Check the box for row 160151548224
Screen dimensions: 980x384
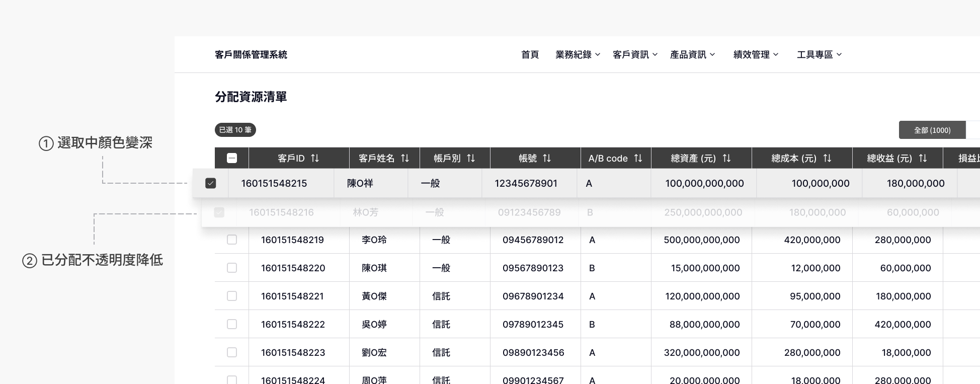click(232, 380)
